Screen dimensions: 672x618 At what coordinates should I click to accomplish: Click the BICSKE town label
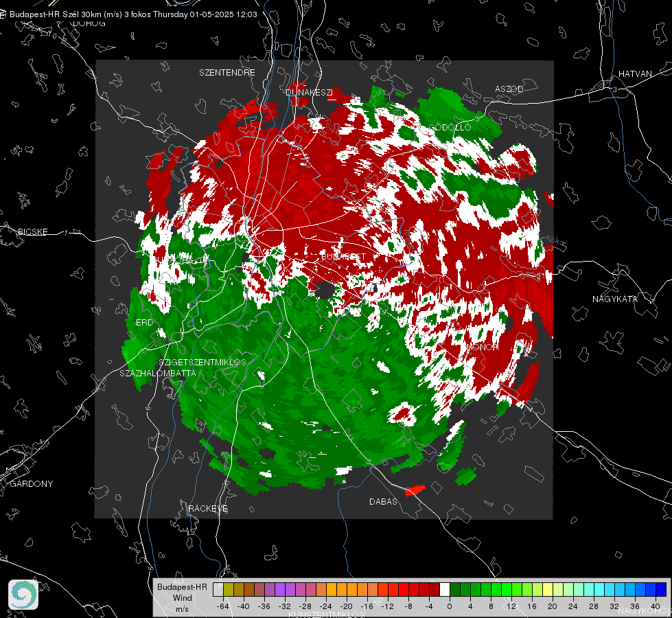point(33,231)
